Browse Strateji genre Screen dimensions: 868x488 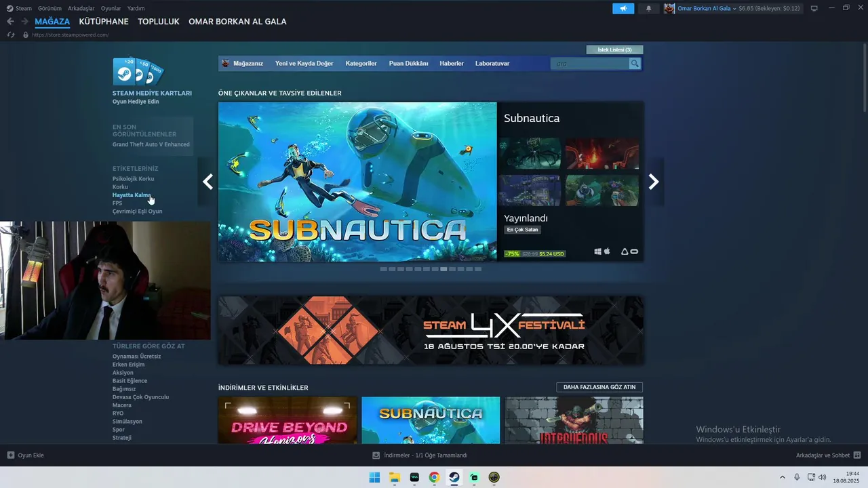(x=122, y=438)
